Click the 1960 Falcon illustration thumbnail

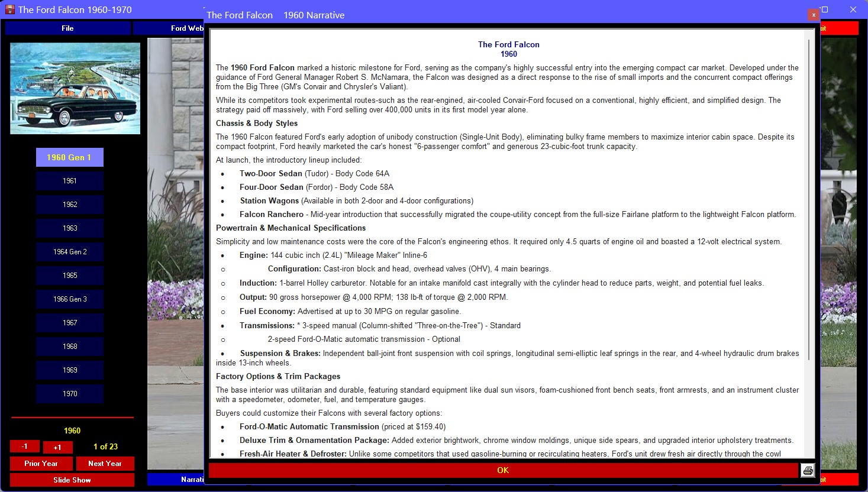75,88
